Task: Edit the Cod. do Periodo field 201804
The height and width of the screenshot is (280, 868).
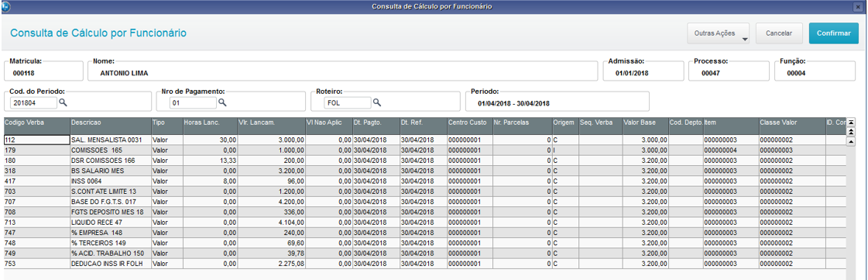Action: click(x=34, y=102)
